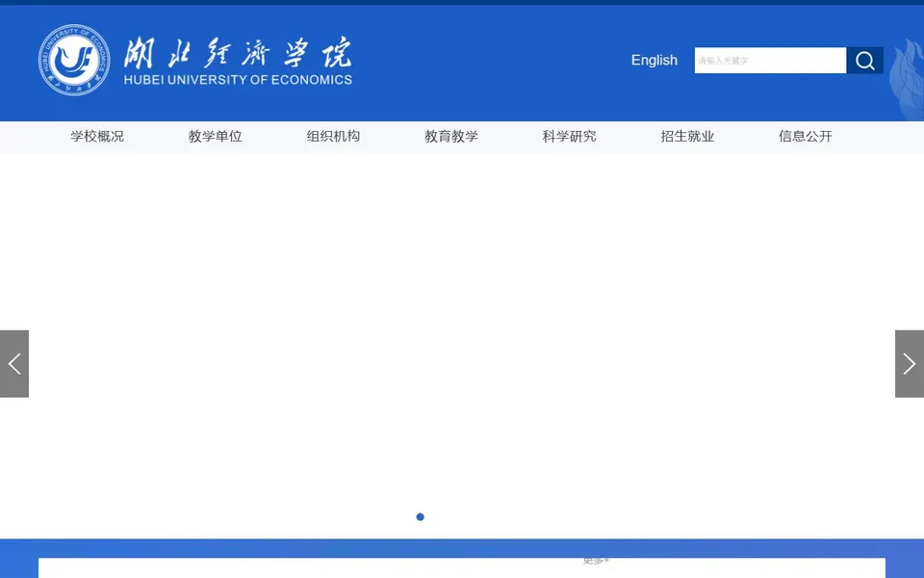Image resolution: width=924 pixels, height=578 pixels.
Task: Open the 学校概况 menu
Action: pyautogui.click(x=97, y=136)
